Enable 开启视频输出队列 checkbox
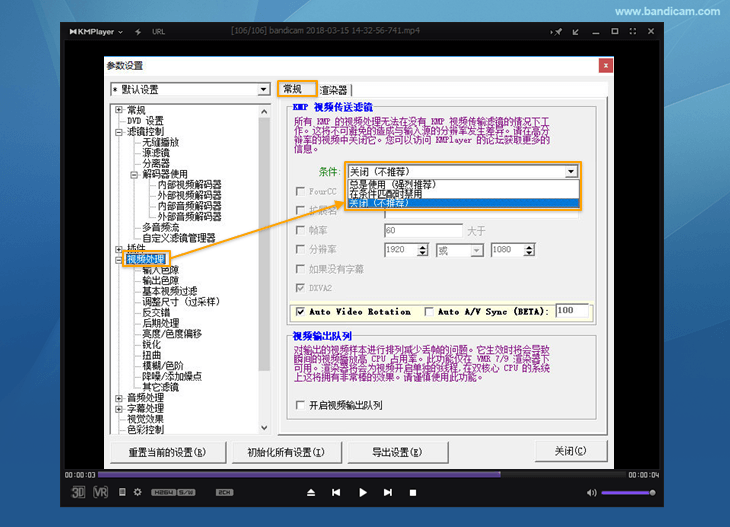 click(x=300, y=405)
